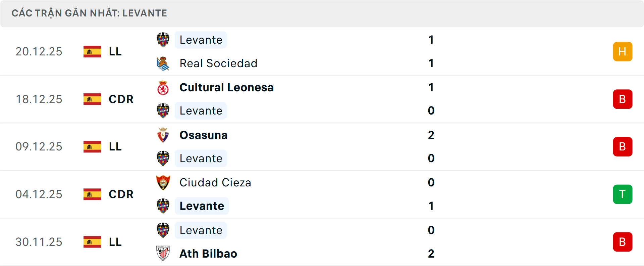Image resolution: width=644 pixels, height=266 pixels.
Task: Click the Ath Bilbao club crest
Action: pyautogui.click(x=163, y=254)
